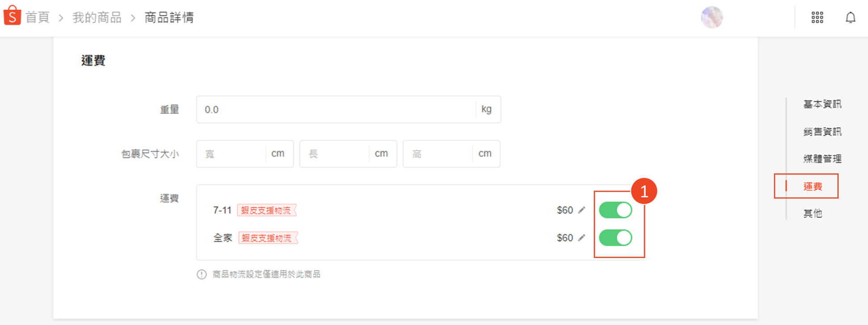This screenshot has height=325, width=868.
Task: Open 我的商品 breadcrumb link
Action: click(x=97, y=17)
